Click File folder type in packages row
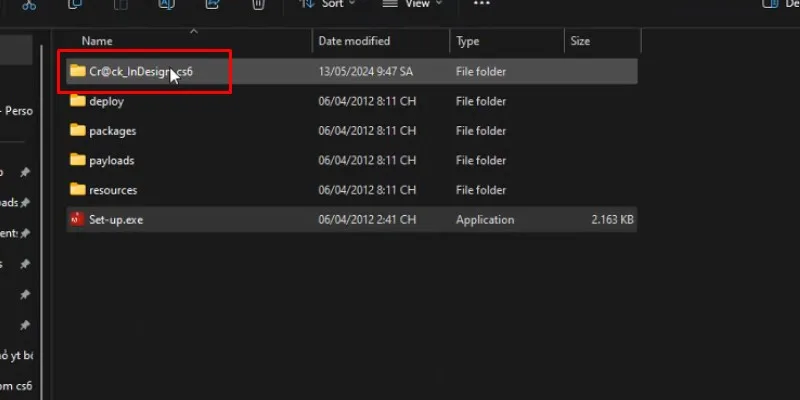This screenshot has height=400, width=800. pos(481,131)
